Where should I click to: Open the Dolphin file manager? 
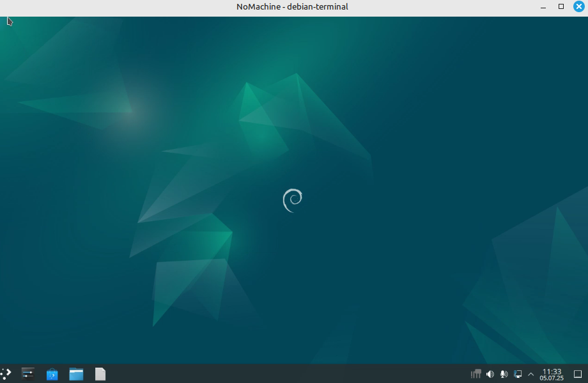76,374
